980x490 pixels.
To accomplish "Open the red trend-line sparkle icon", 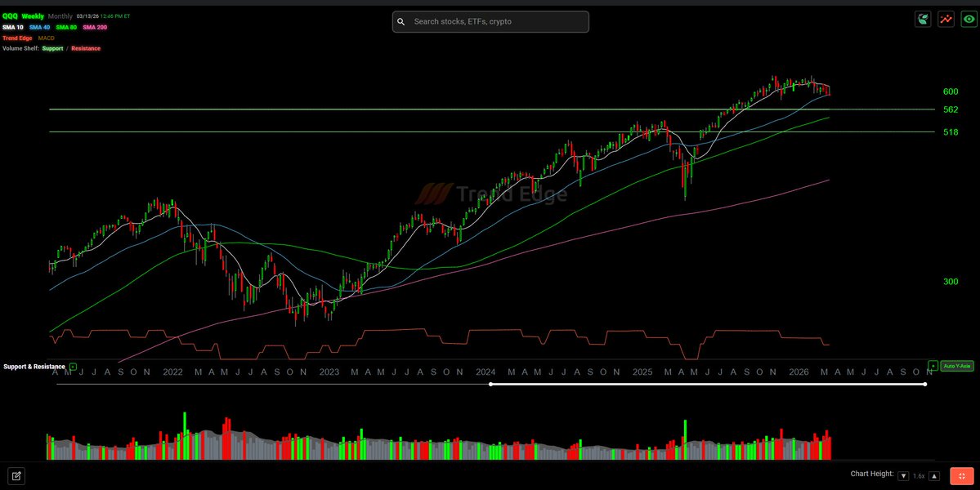I will (x=946, y=20).
